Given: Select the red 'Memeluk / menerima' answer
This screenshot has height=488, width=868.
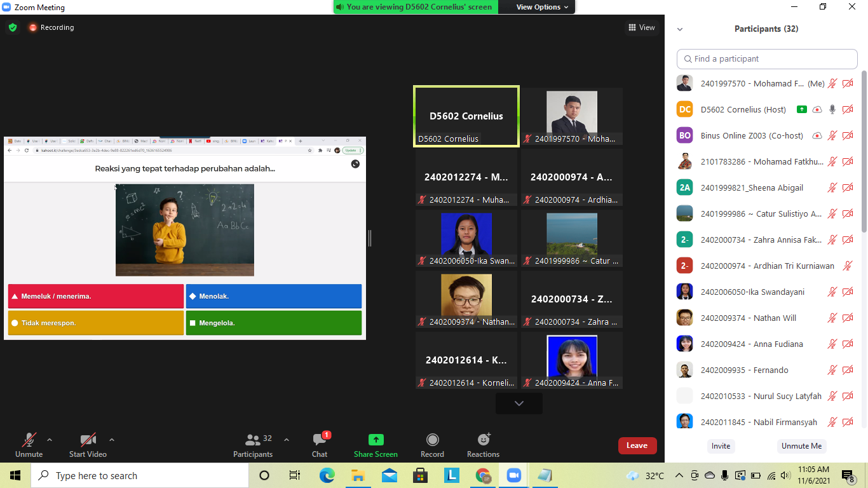Looking at the screenshot, I should [x=95, y=296].
